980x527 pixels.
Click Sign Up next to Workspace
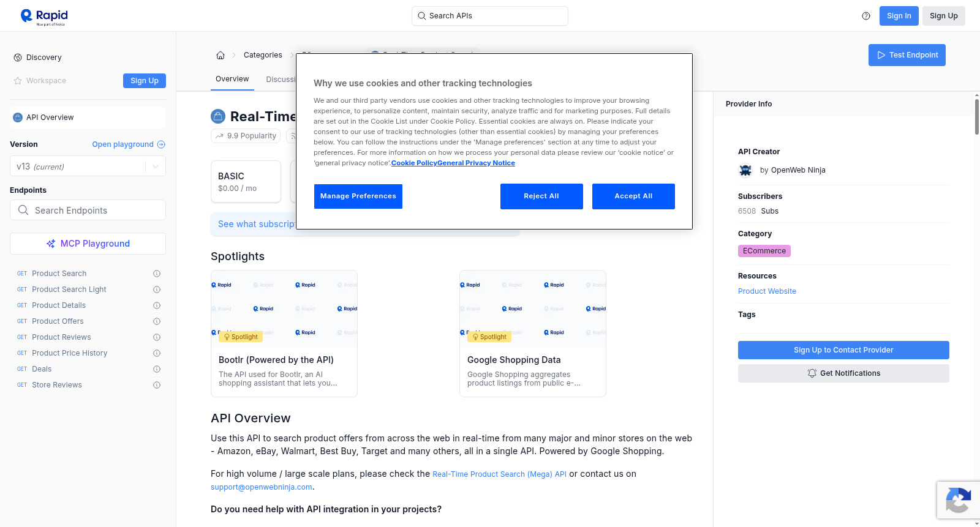[145, 81]
